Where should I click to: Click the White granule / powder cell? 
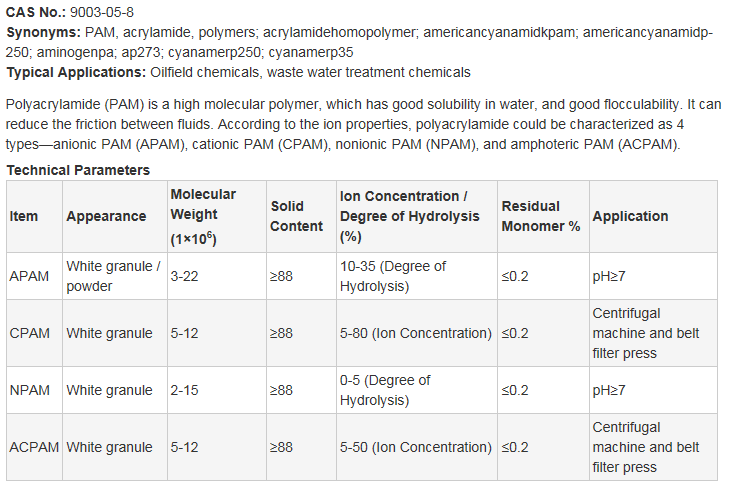pos(115,276)
